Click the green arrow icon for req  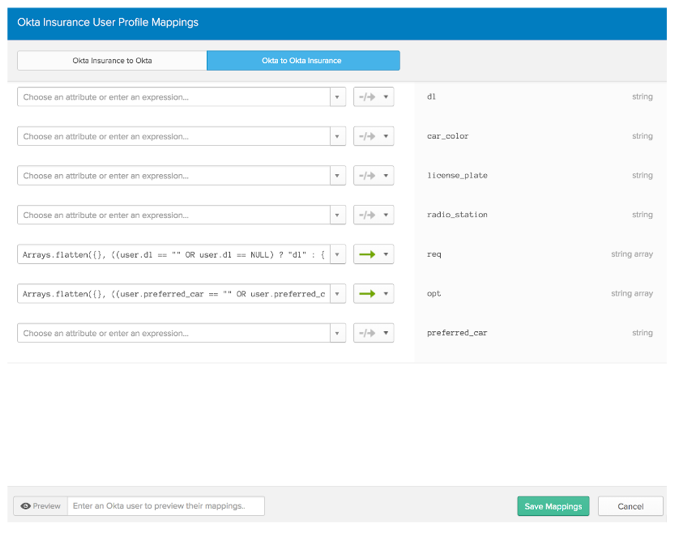pos(368,254)
